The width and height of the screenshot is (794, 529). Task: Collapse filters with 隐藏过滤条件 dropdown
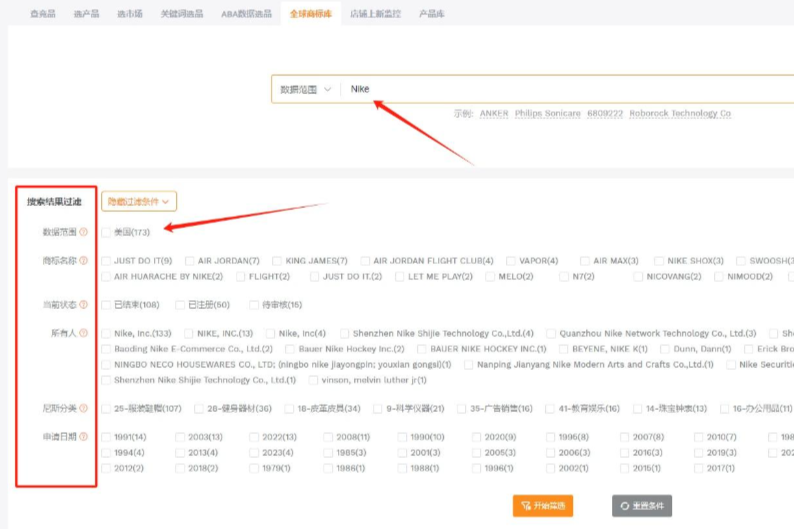139,201
